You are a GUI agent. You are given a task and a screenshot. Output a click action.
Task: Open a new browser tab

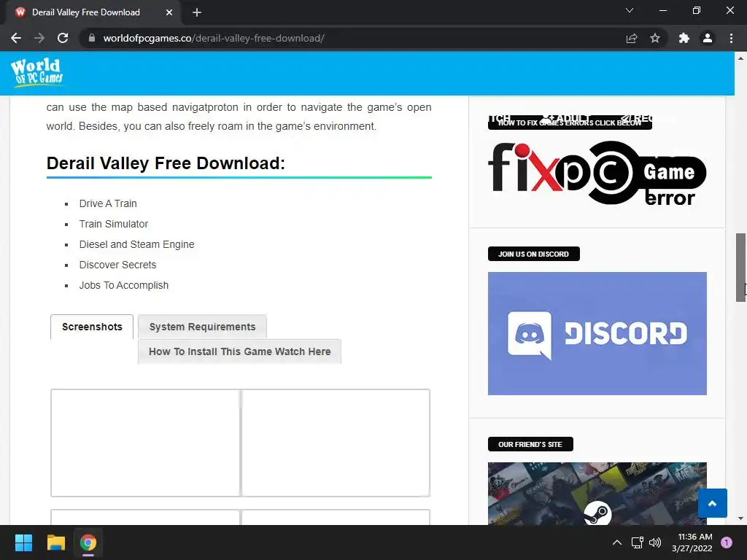click(x=197, y=12)
